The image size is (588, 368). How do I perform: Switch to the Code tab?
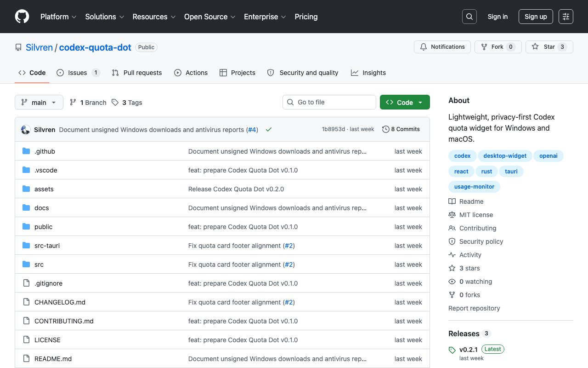click(x=32, y=73)
